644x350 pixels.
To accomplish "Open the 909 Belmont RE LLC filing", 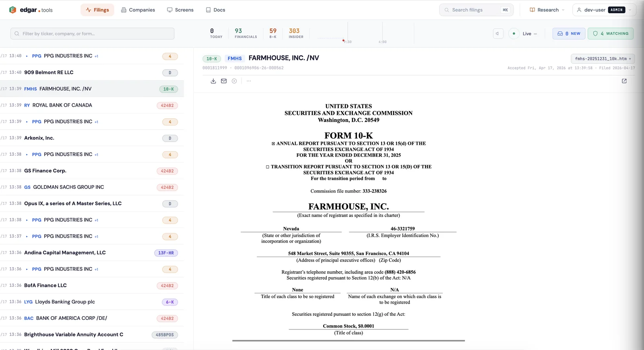I will tap(92, 72).
